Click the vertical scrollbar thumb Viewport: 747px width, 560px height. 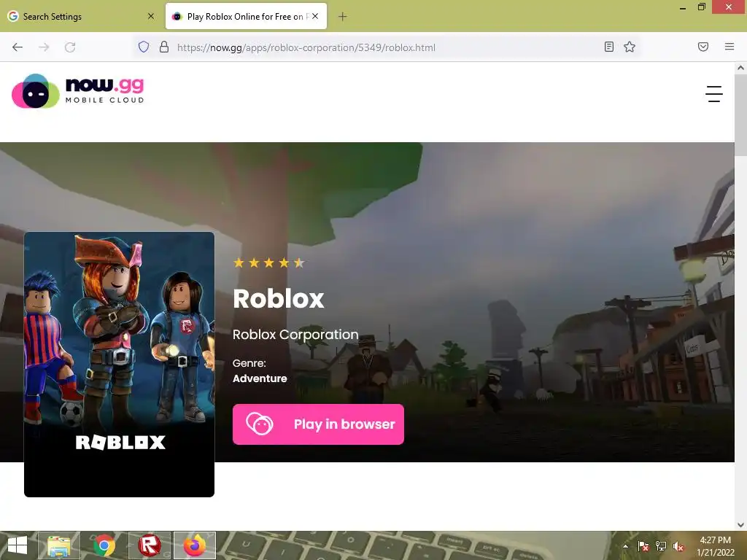click(x=741, y=114)
